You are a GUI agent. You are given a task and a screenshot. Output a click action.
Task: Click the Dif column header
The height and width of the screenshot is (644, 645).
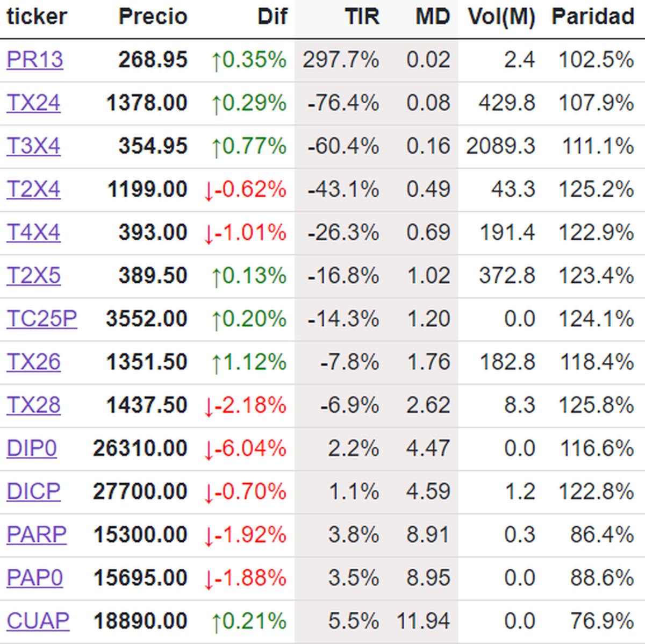tap(272, 17)
